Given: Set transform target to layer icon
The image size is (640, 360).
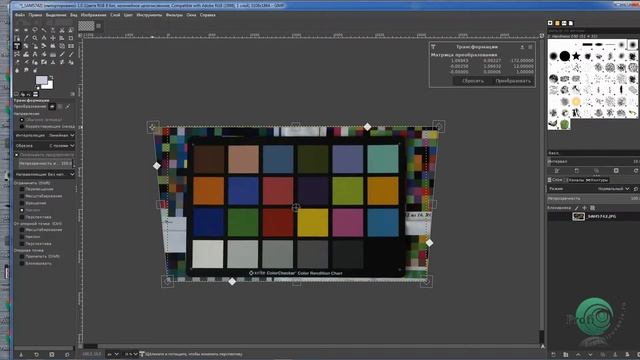Looking at the screenshot, I should pos(52,107).
